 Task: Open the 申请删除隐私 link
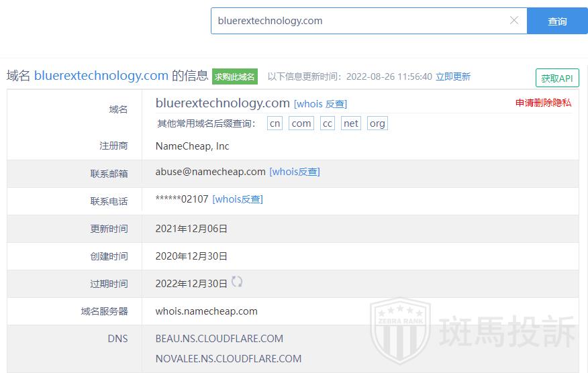[x=543, y=103]
